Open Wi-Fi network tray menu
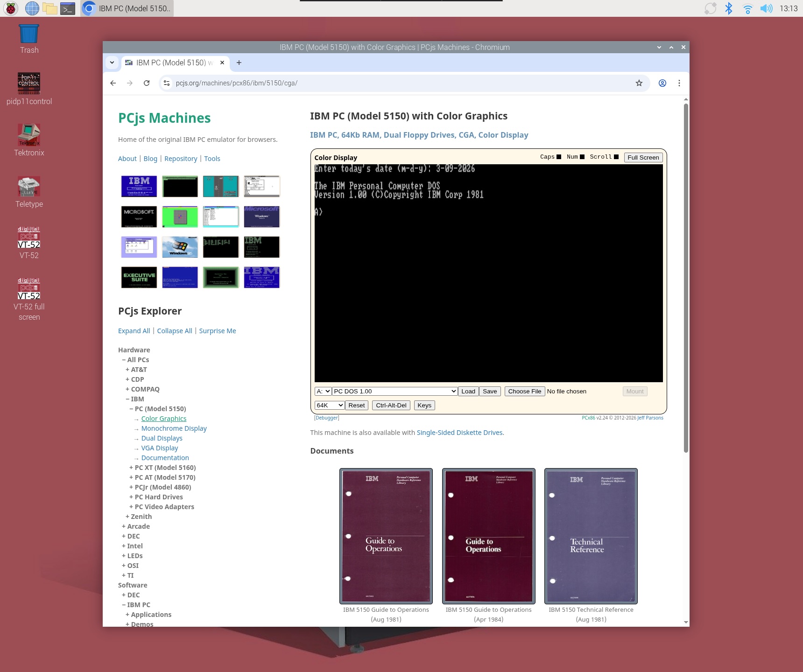 point(747,8)
